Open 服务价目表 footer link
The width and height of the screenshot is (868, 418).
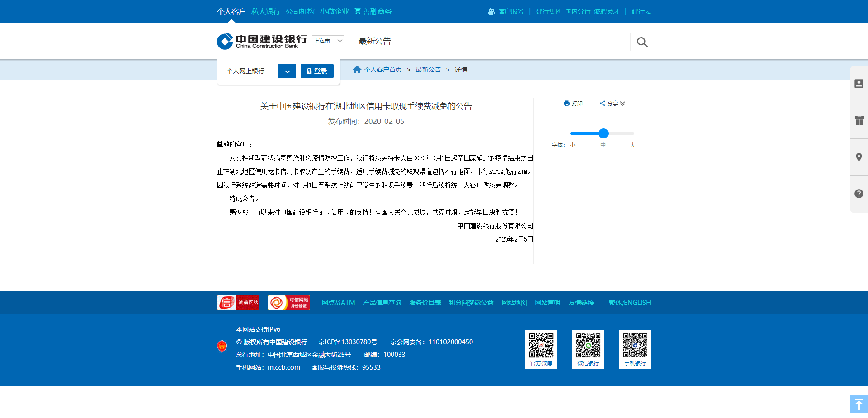pyautogui.click(x=425, y=303)
